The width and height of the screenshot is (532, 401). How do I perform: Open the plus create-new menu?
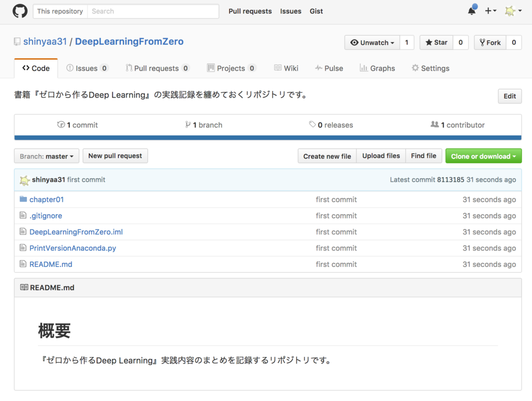(490, 11)
